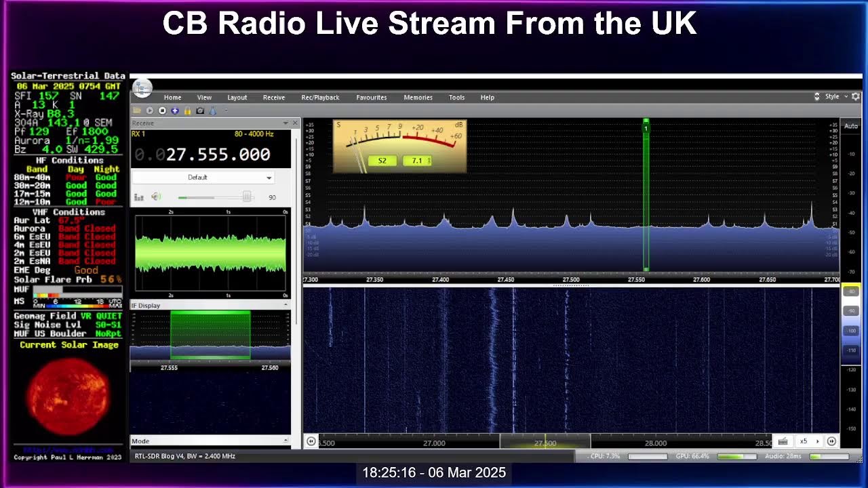Click the -100 level slider handle
This screenshot has width=868, height=488.
click(851, 331)
